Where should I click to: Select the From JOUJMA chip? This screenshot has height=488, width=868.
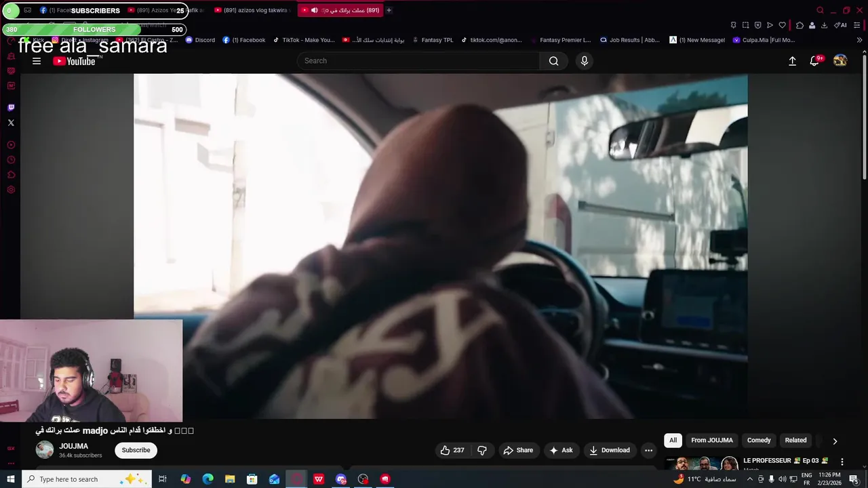pos(712,441)
